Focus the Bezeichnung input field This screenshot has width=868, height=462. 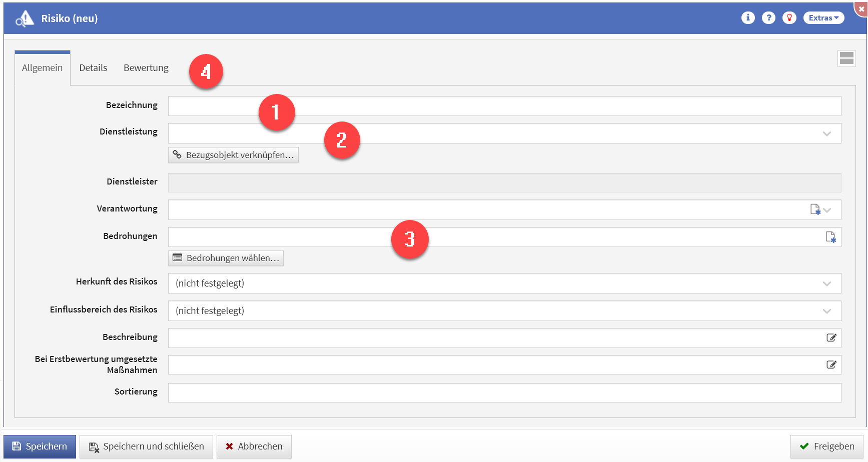pos(504,106)
